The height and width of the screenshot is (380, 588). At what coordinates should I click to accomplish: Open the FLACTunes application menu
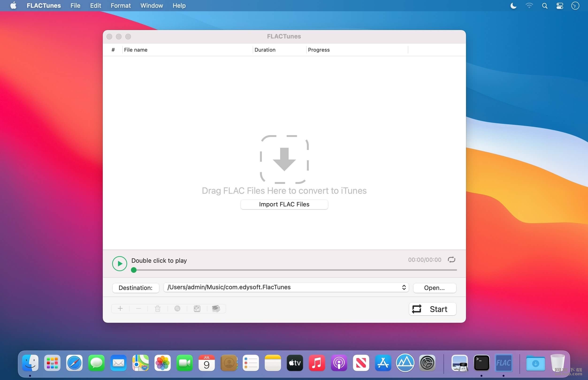tap(44, 5)
